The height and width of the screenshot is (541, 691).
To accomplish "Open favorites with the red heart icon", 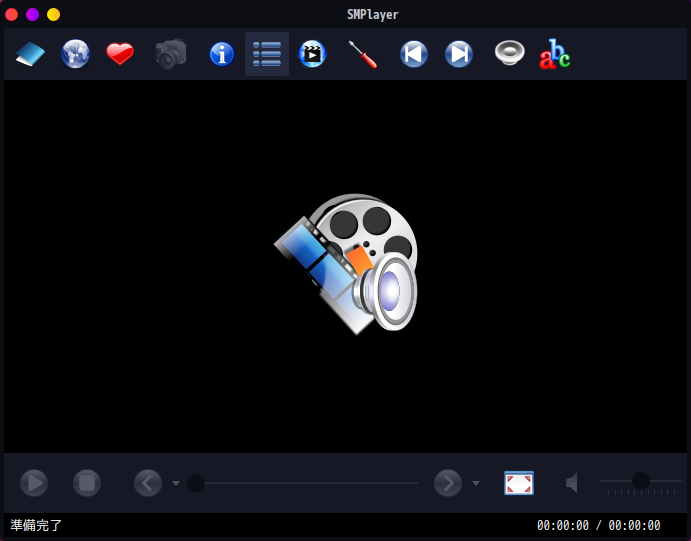I will tap(120, 54).
